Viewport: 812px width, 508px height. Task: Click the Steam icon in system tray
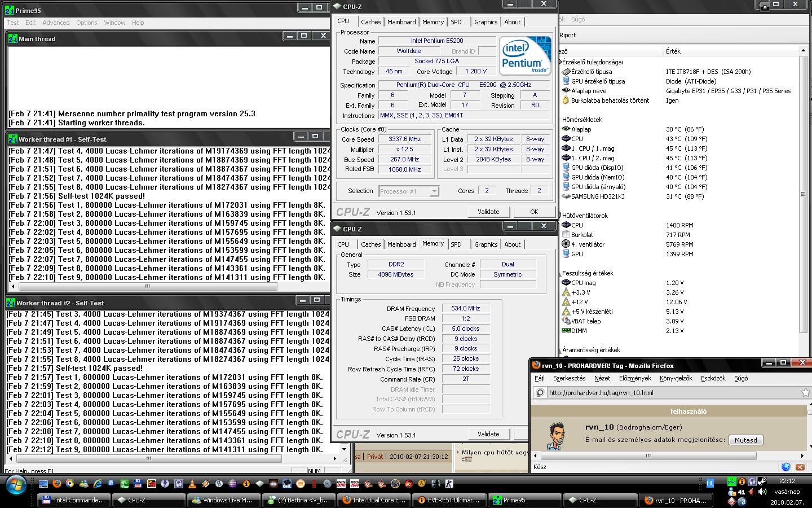[x=762, y=481]
